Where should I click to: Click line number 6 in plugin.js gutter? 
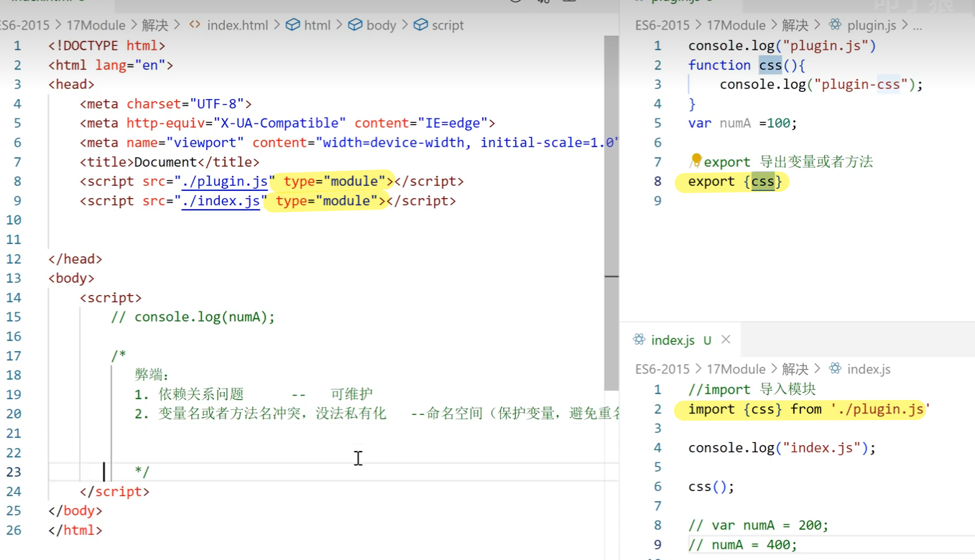[657, 142]
